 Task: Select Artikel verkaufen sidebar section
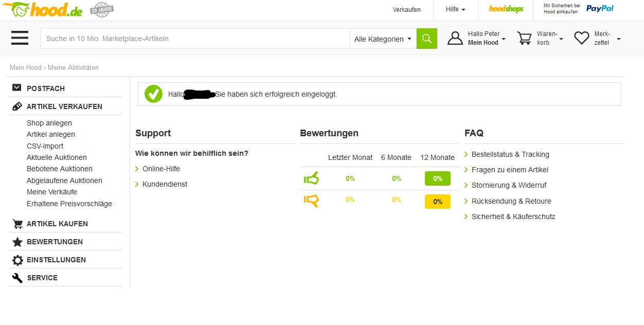point(64,106)
